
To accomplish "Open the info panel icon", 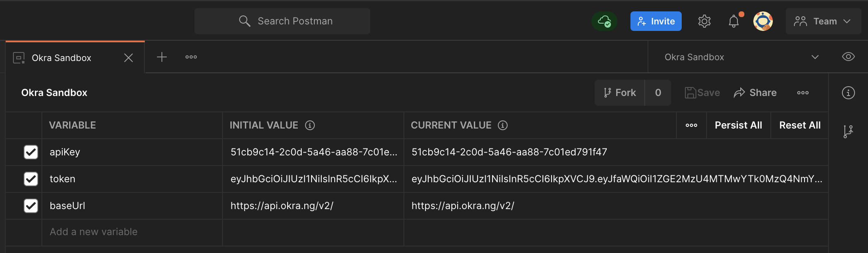I will coord(848,93).
